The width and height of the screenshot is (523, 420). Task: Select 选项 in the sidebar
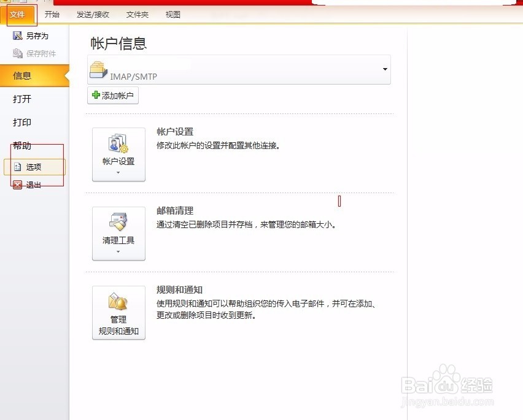[34, 166]
